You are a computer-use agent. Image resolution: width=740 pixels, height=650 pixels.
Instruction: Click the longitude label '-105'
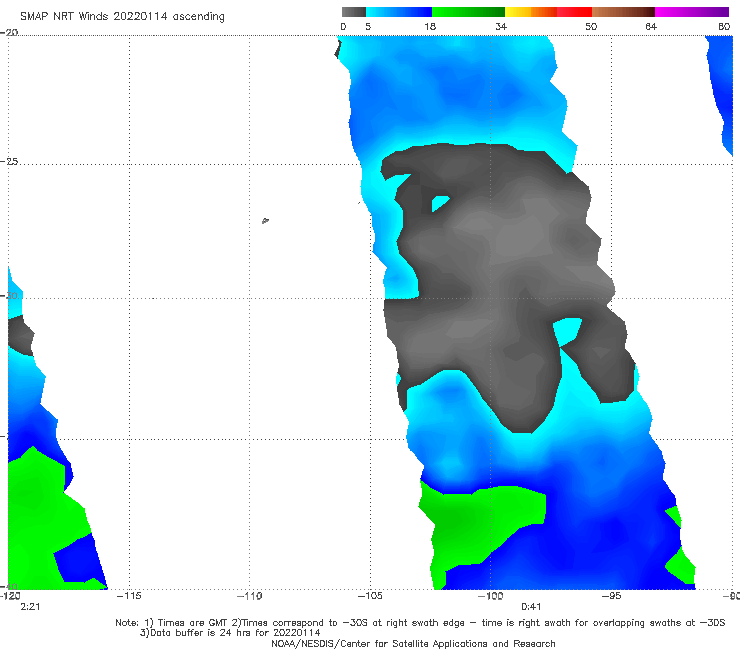370,596
